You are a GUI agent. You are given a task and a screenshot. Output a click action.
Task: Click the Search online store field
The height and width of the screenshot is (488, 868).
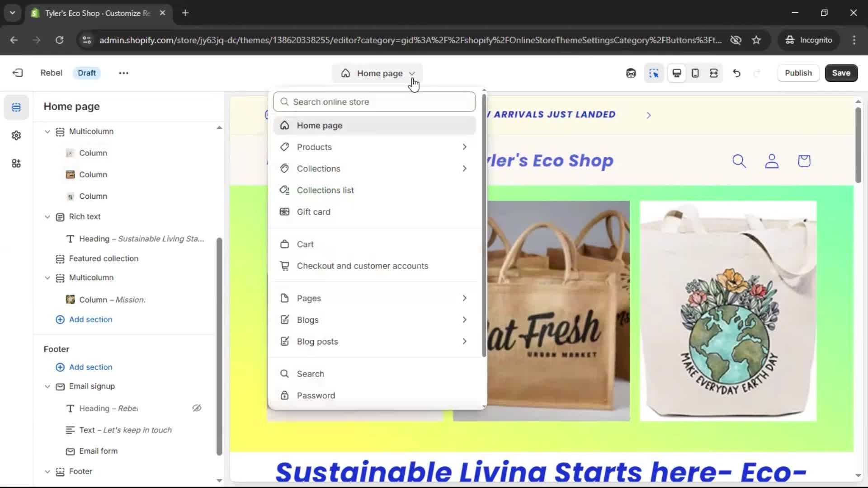pos(374,102)
